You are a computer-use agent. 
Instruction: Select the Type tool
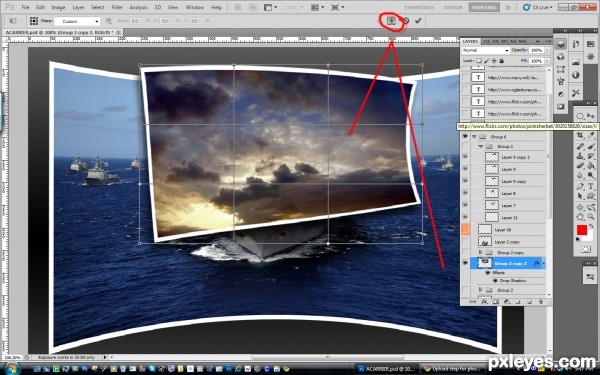591,186
